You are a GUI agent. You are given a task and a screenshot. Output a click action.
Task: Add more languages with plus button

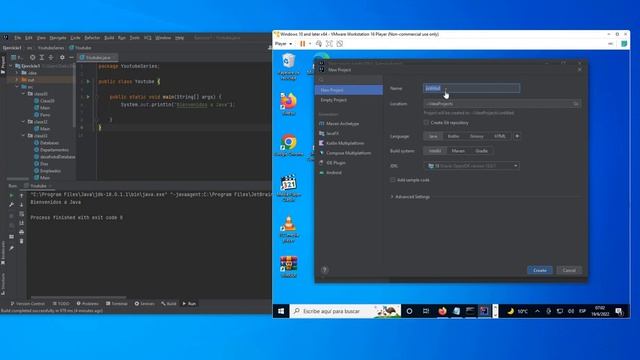[517, 136]
